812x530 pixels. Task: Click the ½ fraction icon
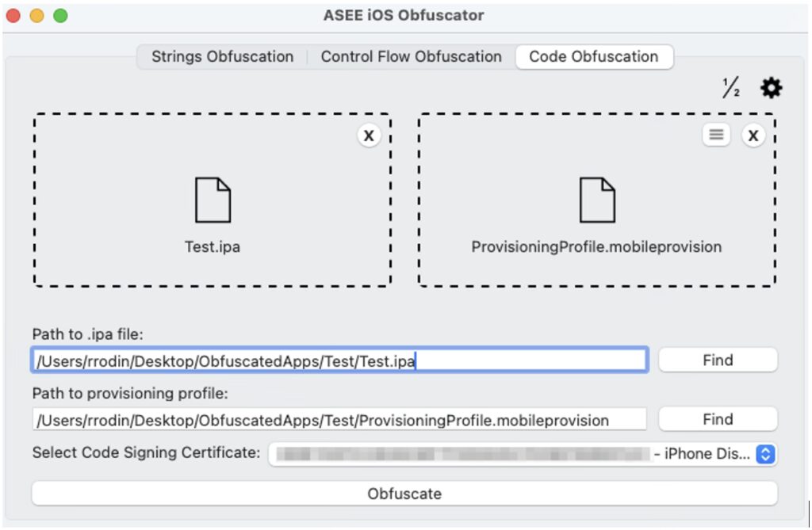731,88
